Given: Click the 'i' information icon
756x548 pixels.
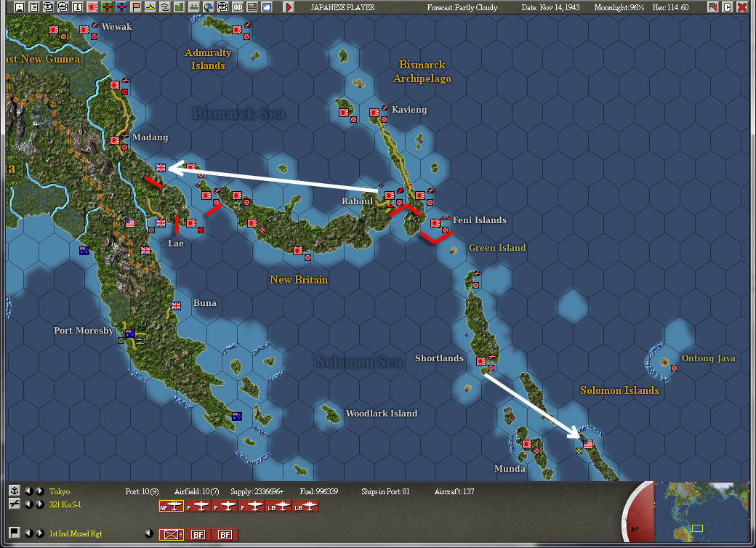Looking at the screenshot, I should [78, 7].
